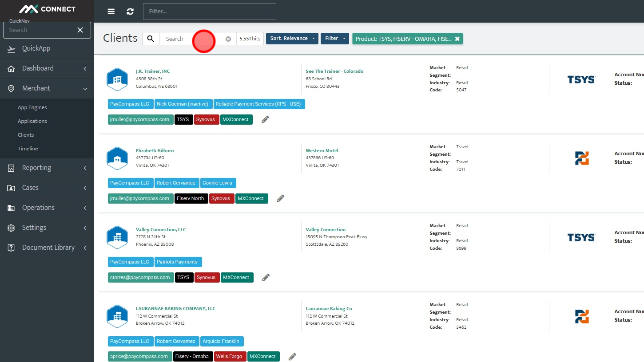Clear the Clients search field
Viewport: 644px width, 362px height.
[228, 39]
